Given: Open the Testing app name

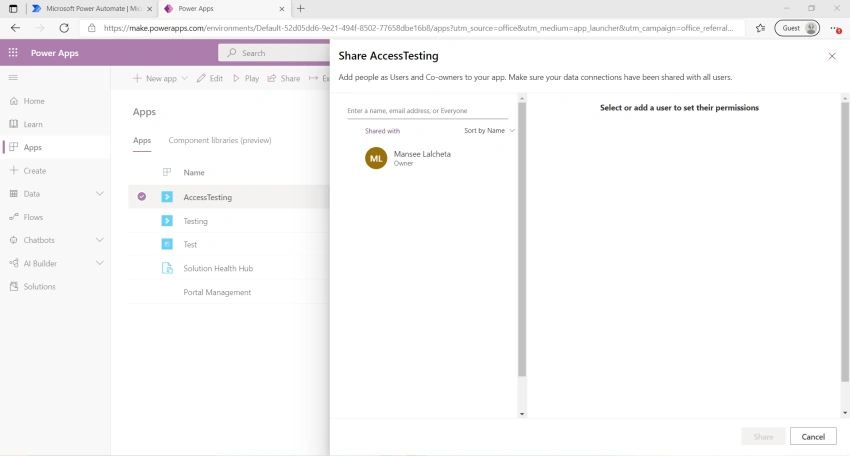Looking at the screenshot, I should click(195, 221).
